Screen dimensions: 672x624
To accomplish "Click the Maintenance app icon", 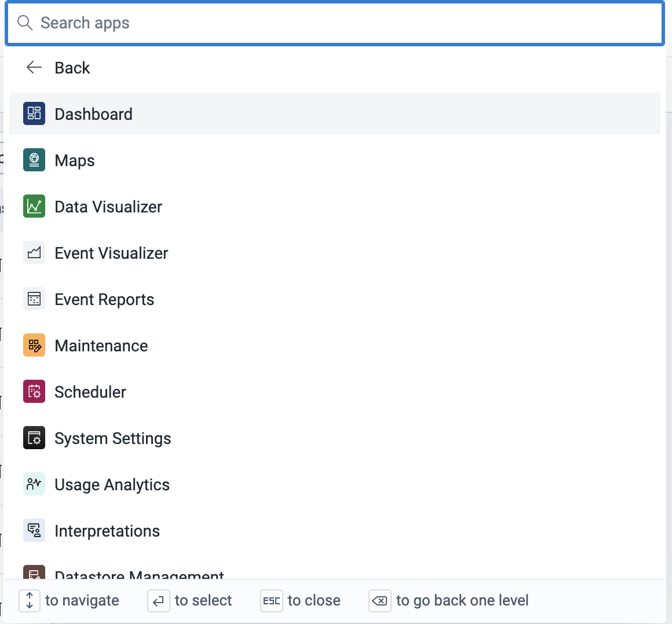I will 34,345.
